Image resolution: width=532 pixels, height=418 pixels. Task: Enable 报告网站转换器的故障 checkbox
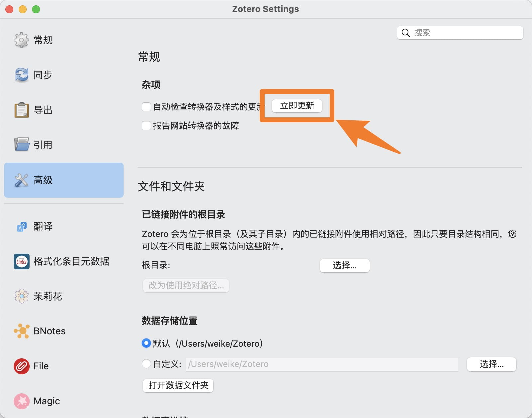pos(146,126)
